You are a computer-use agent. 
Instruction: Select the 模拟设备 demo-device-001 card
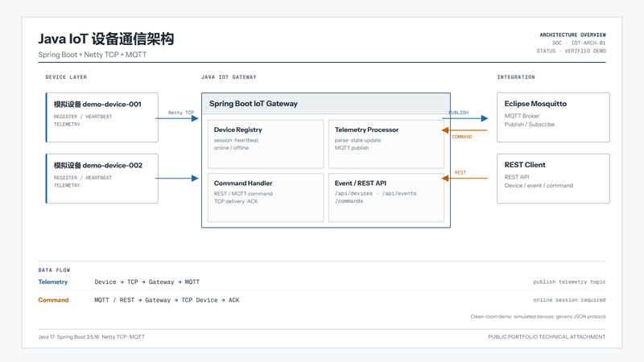click(102, 117)
